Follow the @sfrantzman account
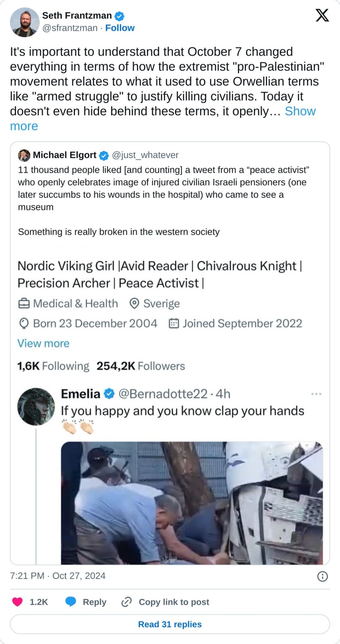 pyautogui.click(x=120, y=28)
